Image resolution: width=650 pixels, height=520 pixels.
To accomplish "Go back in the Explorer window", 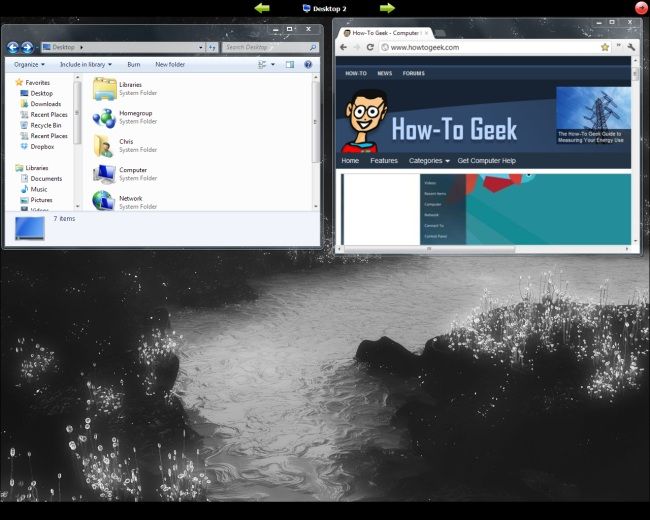I will 13,48.
